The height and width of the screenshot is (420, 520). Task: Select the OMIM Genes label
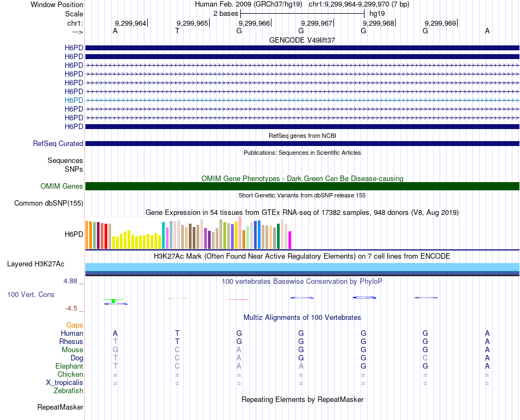tap(61, 186)
